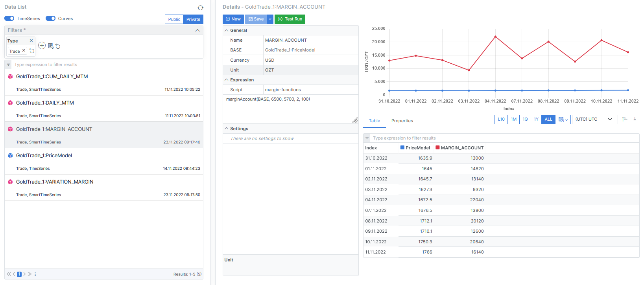
Task: Open the Save button dropdown arrow
Action: [x=270, y=19]
